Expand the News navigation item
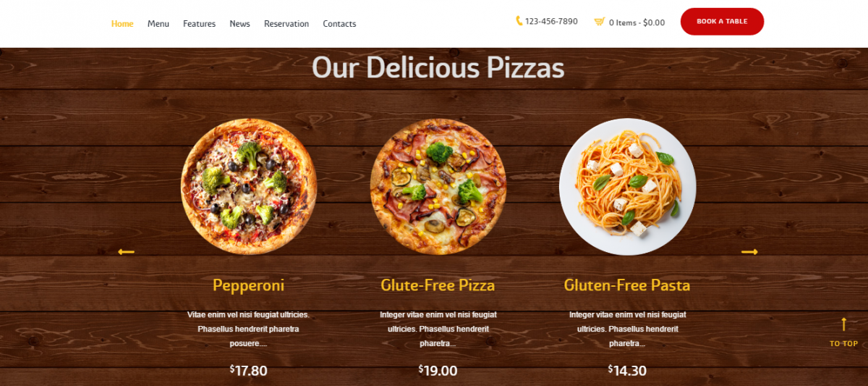This screenshot has height=386, width=868. coord(239,24)
